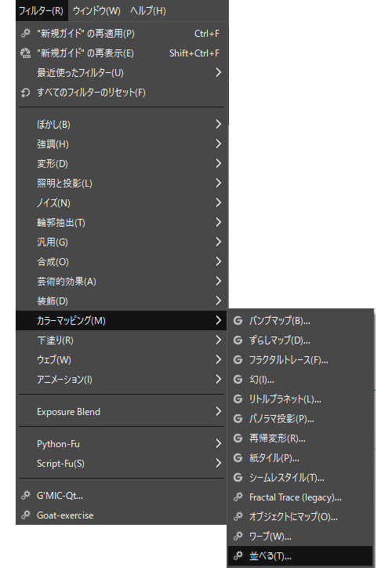Click the gear icon beside Goat-exercise
This screenshot has height=568, width=392.
[25, 515]
